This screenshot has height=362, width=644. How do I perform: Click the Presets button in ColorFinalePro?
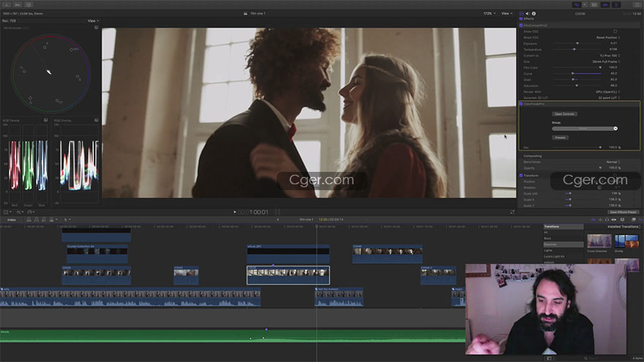(x=561, y=138)
